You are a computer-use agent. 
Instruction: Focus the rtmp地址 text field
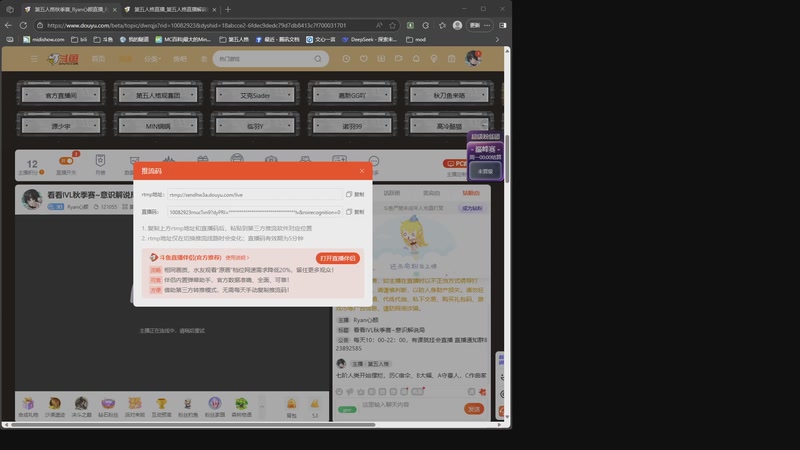[x=255, y=194]
